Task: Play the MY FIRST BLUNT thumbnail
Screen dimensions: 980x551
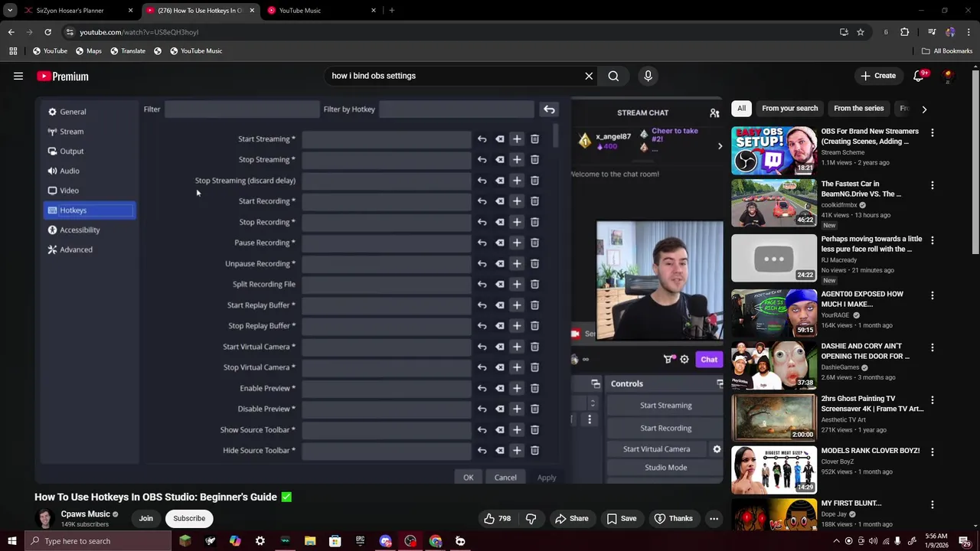Action: [774, 514]
